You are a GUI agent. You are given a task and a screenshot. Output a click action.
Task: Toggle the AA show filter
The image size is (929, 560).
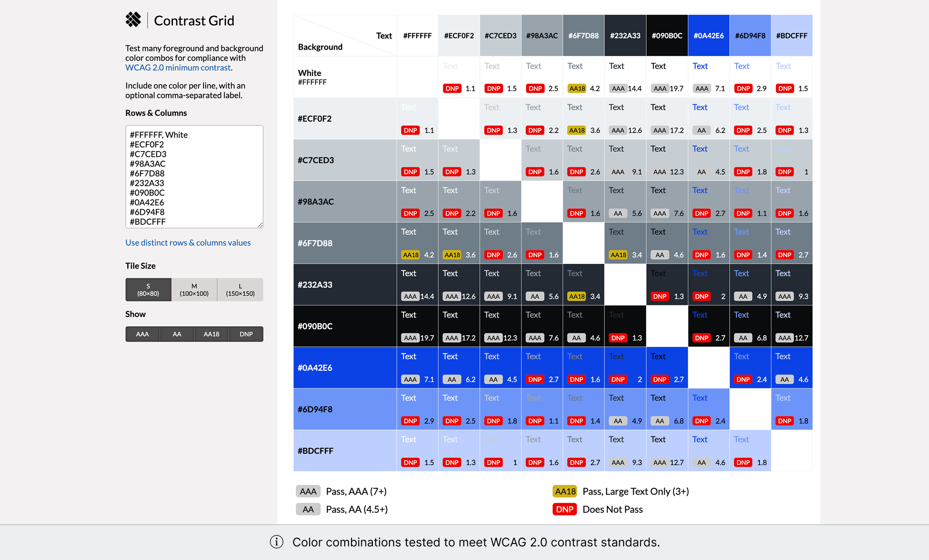pos(177,334)
